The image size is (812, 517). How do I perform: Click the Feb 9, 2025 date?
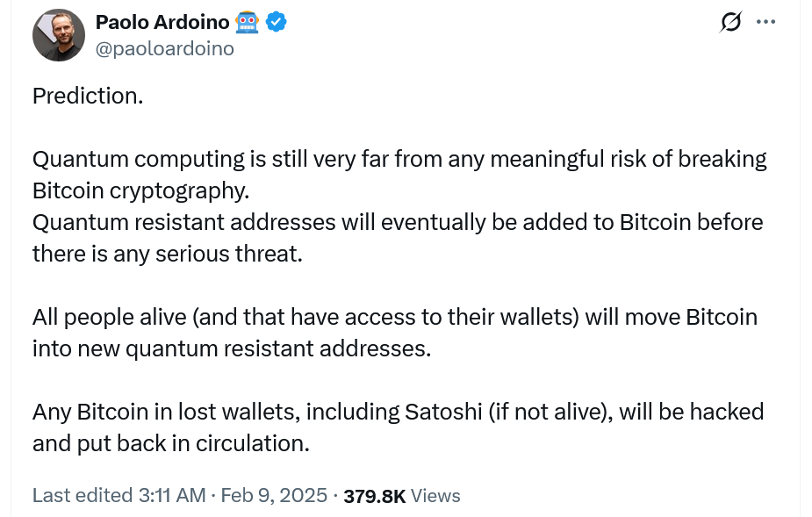pyautogui.click(x=274, y=495)
